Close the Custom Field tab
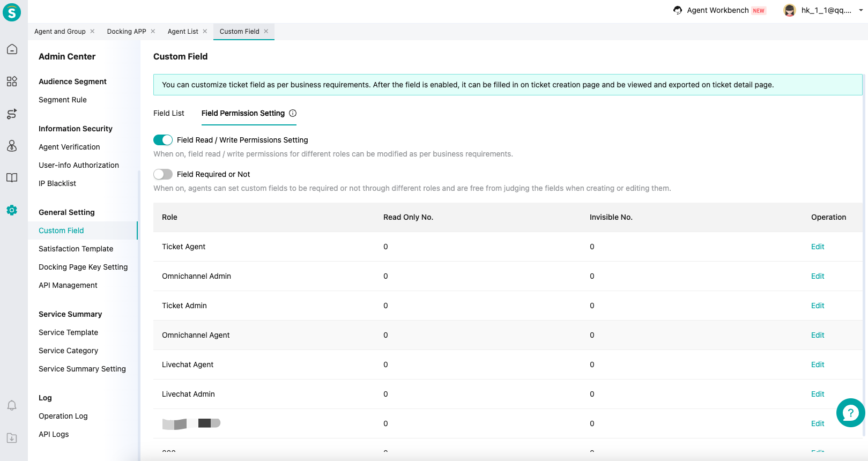 point(266,31)
